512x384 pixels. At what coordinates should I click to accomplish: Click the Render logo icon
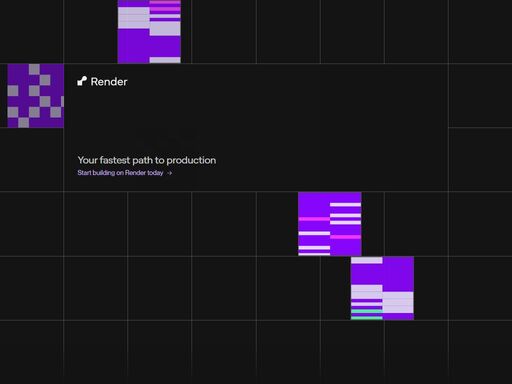(82, 81)
